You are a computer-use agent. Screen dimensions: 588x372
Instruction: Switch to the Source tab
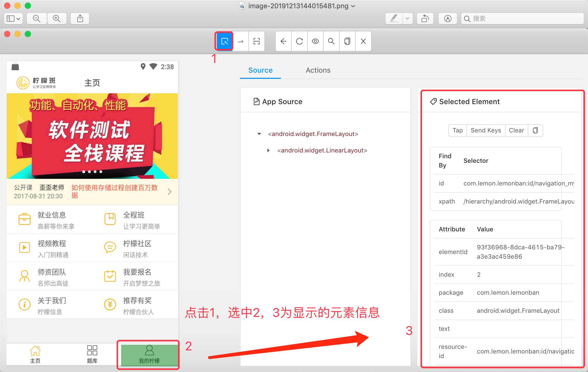(260, 70)
